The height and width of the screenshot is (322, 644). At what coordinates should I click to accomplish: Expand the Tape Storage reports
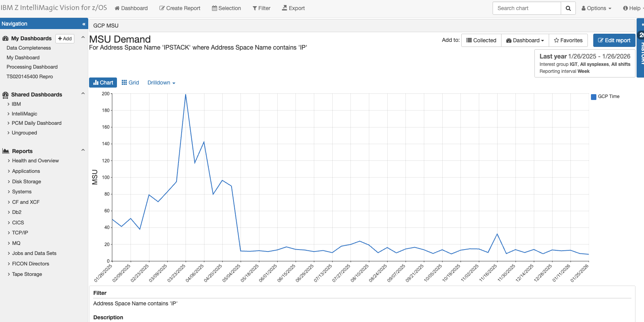(27, 274)
